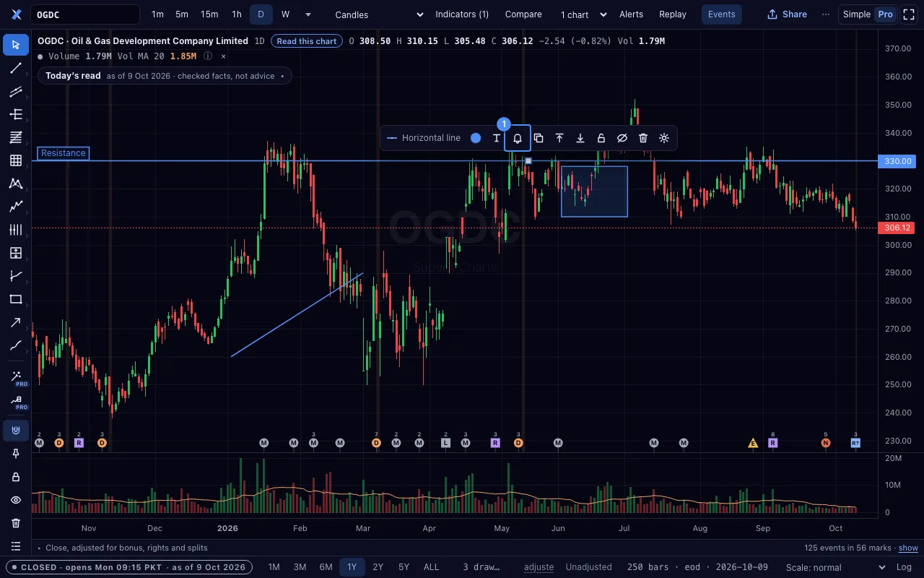Select the cursor pointer tool
Screen dimensions: 924x578
pyautogui.click(x=16, y=45)
